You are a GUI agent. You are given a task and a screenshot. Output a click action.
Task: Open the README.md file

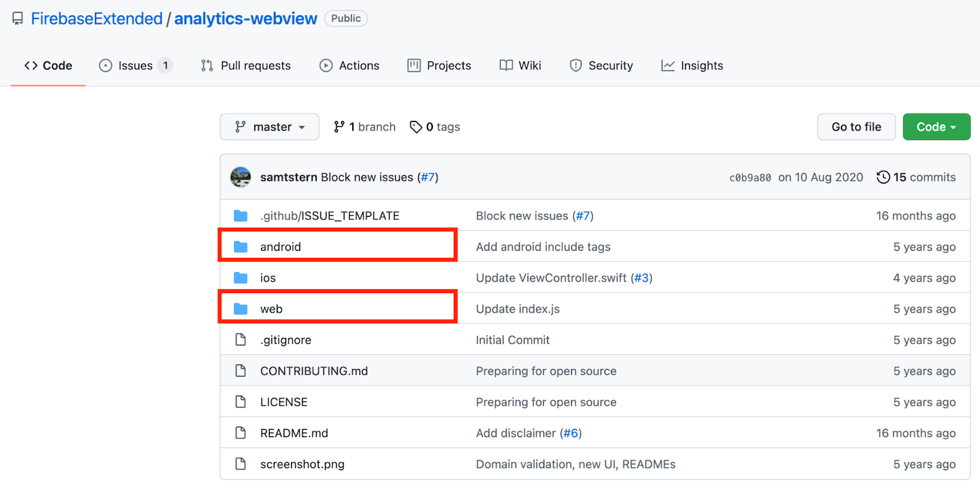click(x=294, y=433)
